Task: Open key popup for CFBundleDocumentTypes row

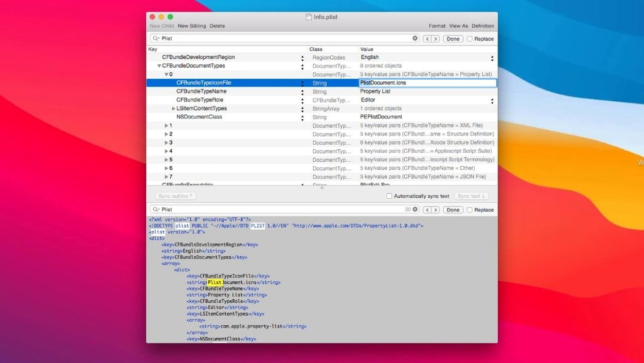Action: click(302, 66)
